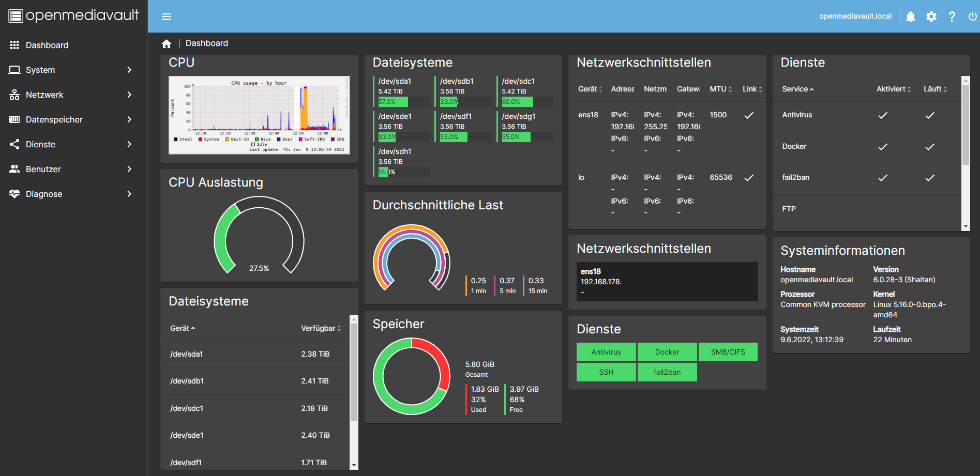Click the ens18 entry in network card
The height and width of the screenshot is (476, 980).
click(667, 282)
